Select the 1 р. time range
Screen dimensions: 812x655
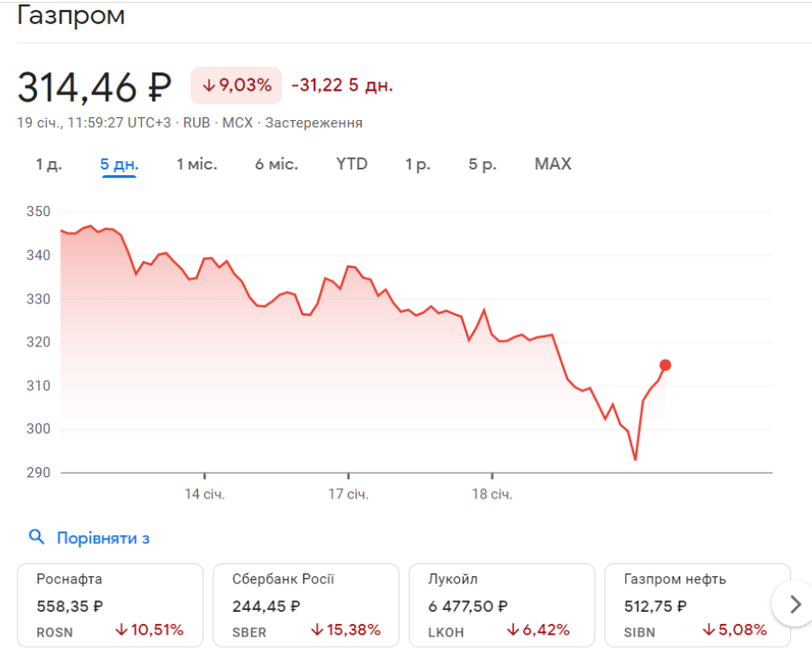pos(418,165)
